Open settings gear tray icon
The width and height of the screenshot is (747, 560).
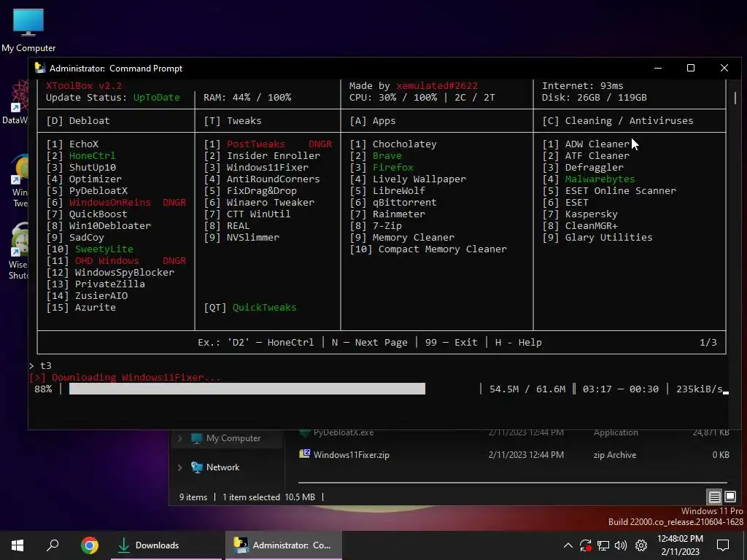point(641,545)
